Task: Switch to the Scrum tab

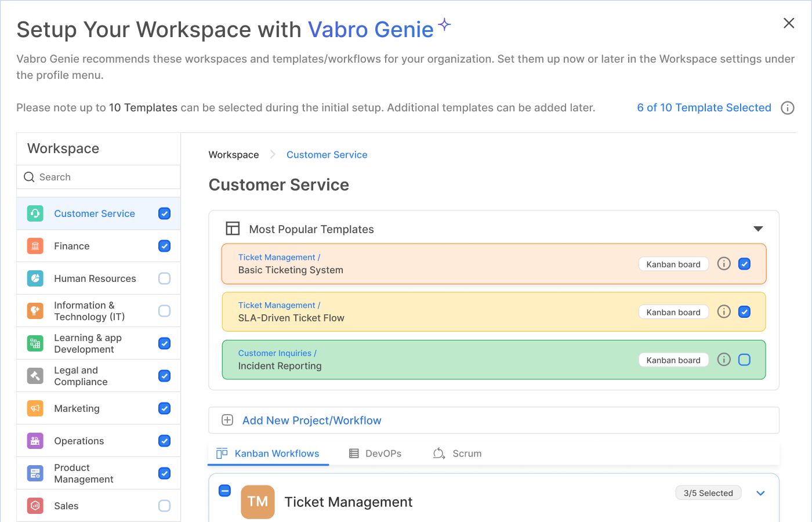Action: click(x=458, y=454)
